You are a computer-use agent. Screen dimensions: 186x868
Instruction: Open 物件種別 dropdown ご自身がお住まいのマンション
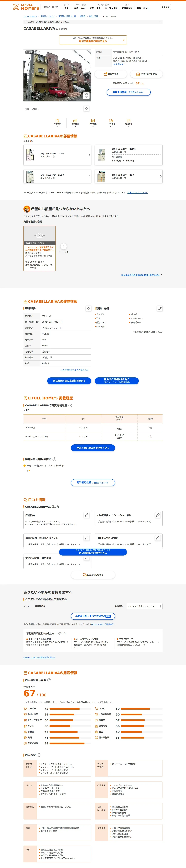pyautogui.click(x=144, y=606)
